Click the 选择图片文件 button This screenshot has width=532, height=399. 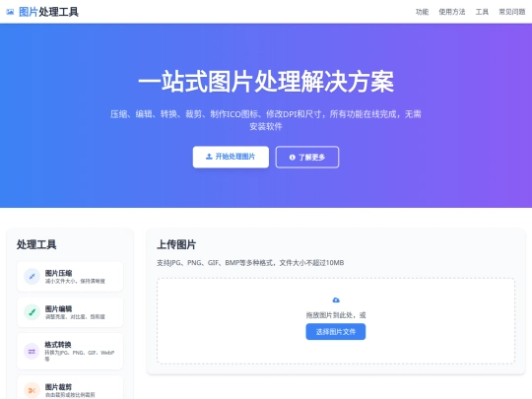coord(336,331)
